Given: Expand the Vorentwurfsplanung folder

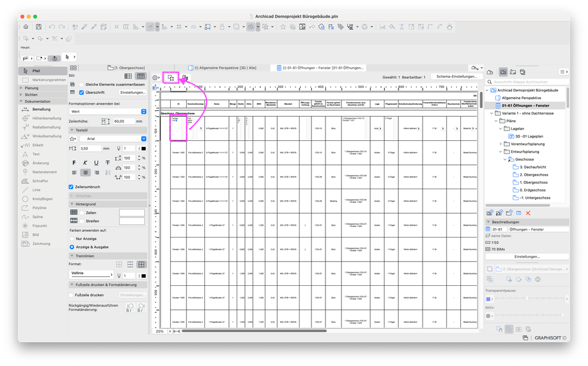Looking at the screenshot, I should (501, 144).
